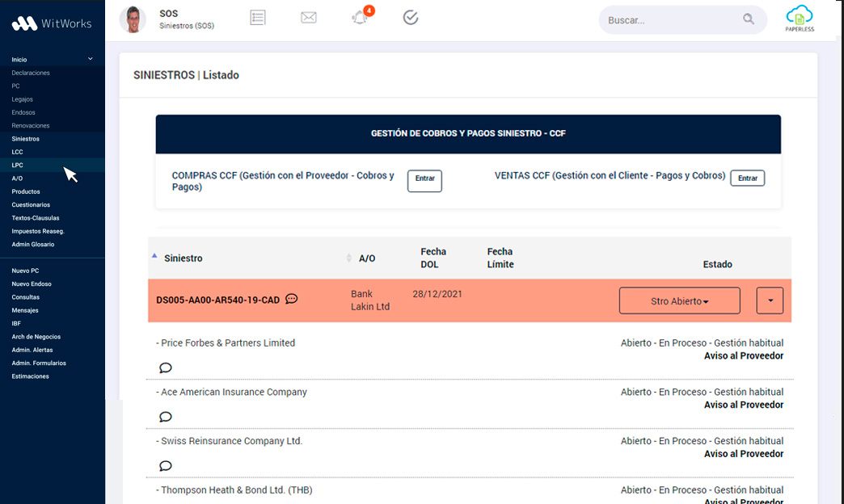844x504 pixels.
Task: Open the list view icon in header
Action: [258, 17]
